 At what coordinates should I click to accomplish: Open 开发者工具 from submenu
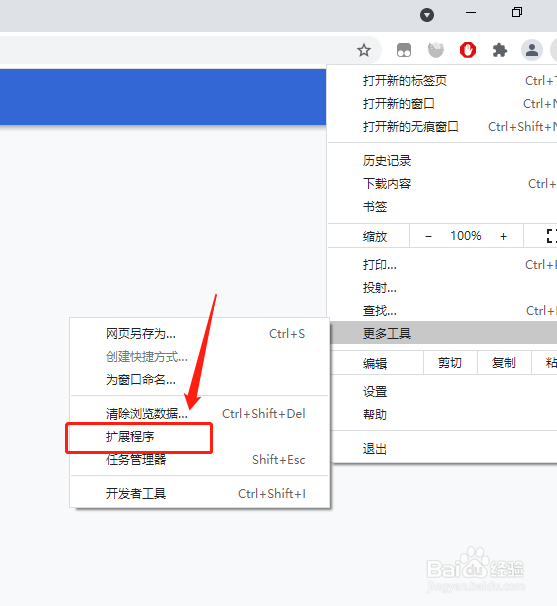199,494
